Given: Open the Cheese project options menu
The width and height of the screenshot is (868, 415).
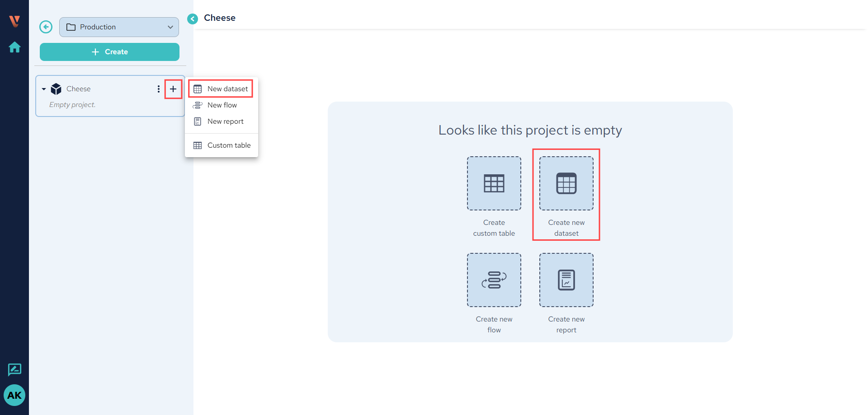Looking at the screenshot, I should click(158, 89).
